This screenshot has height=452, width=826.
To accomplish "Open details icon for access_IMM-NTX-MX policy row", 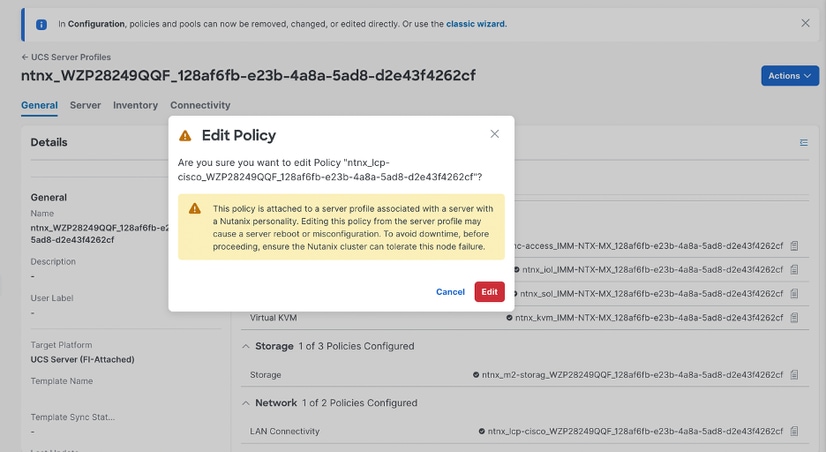I will tap(794, 245).
